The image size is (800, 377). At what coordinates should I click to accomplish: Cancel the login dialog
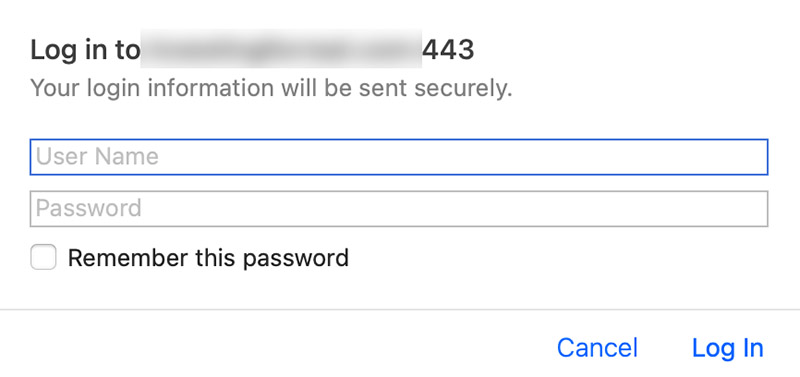597,348
